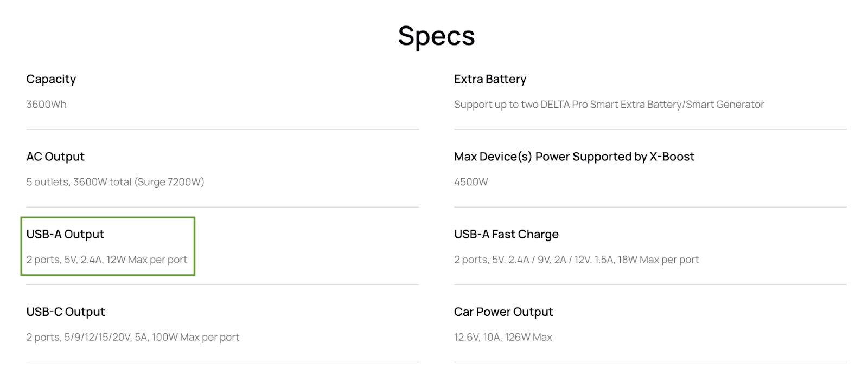Click the USB-C Output heading

66,312
